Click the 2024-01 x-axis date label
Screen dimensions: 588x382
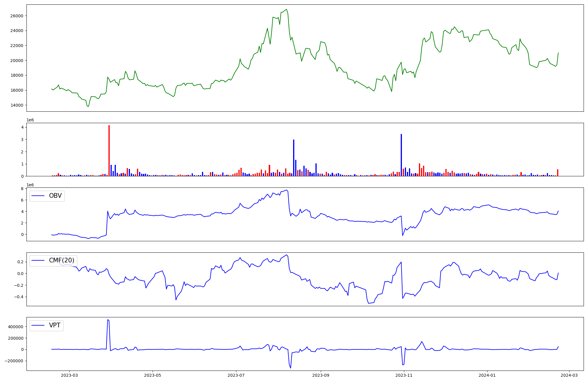click(x=487, y=375)
